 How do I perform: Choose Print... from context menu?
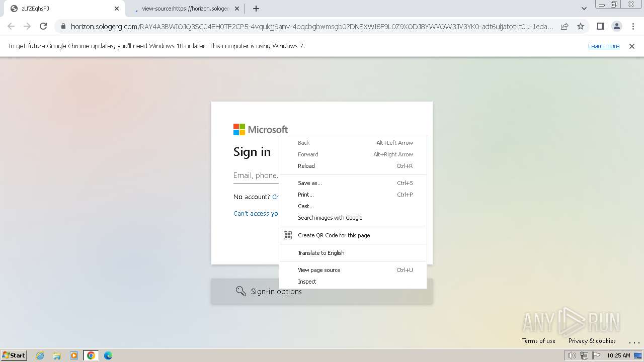point(353,195)
